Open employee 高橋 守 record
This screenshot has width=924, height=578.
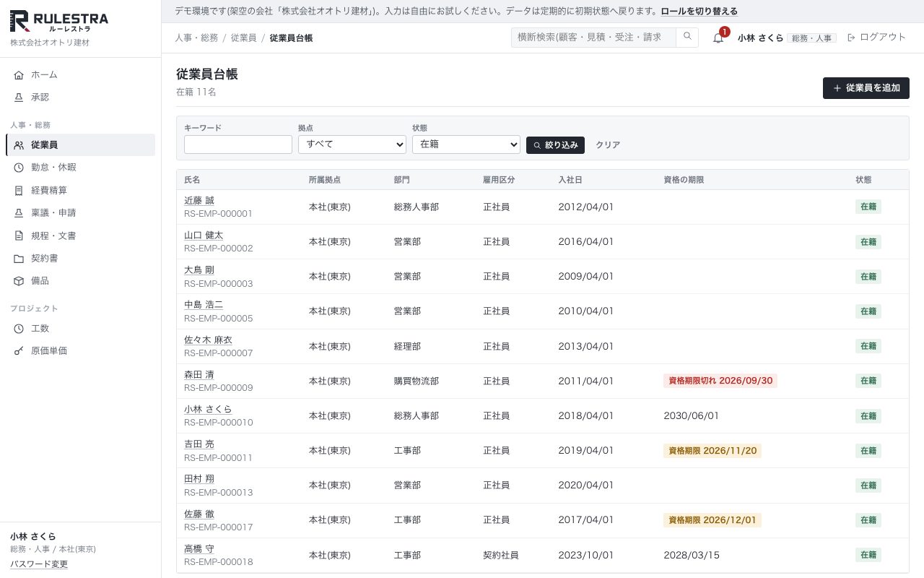[x=199, y=549]
